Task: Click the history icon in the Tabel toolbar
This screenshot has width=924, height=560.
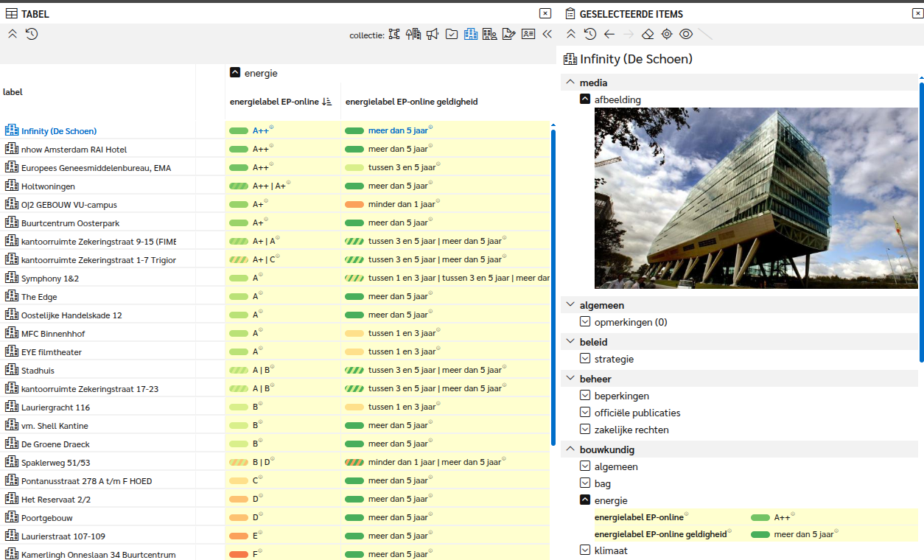Action: pos(32,34)
